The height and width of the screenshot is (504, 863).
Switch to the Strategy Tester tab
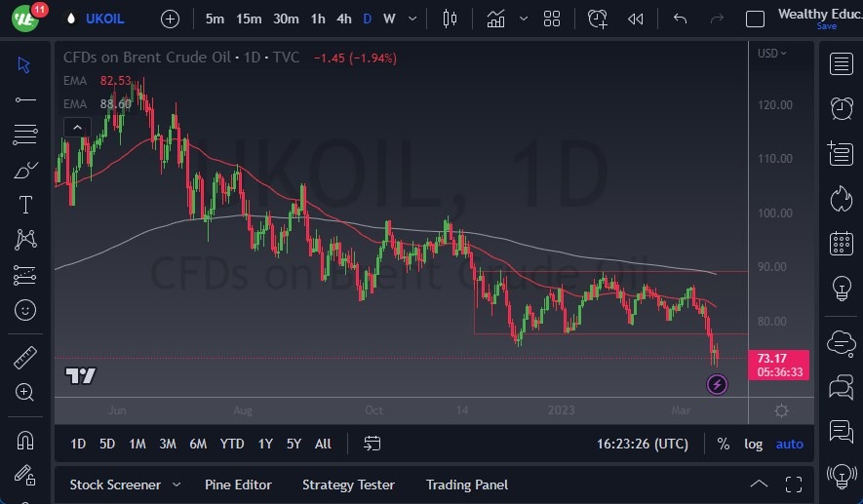348,485
